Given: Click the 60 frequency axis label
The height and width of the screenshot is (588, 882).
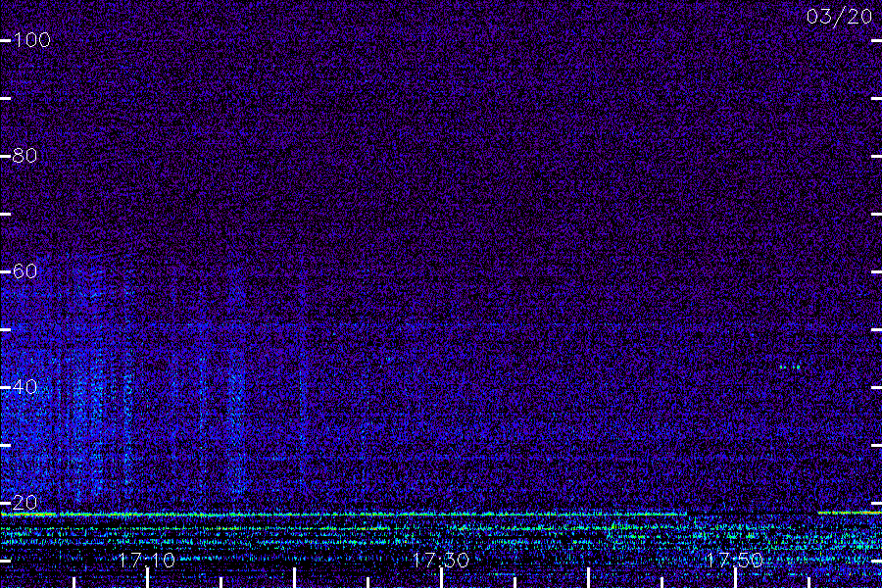Looking at the screenshot, I should (x=24, y=271).
